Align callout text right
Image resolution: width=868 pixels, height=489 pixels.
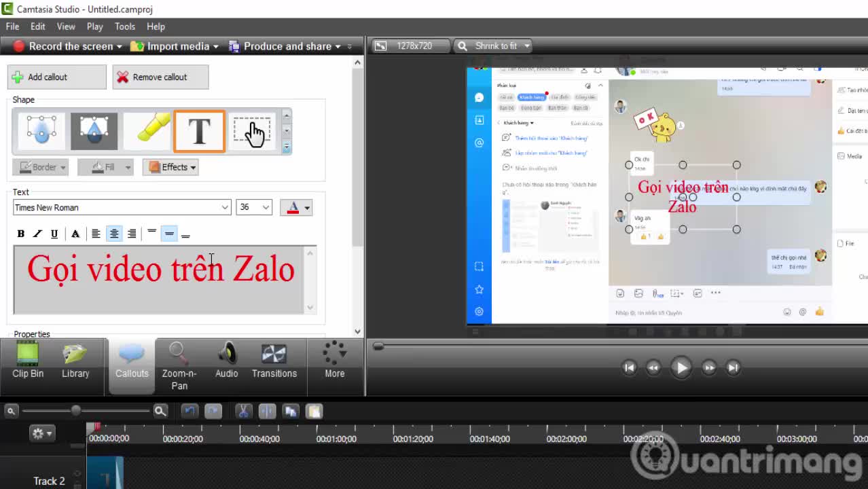click(132, 234)
